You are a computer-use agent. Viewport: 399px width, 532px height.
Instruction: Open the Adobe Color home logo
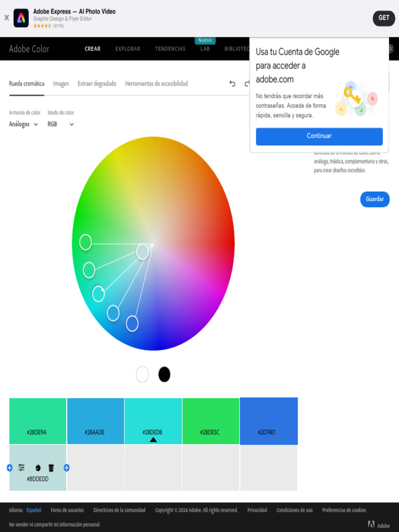[x=29, y=49]
